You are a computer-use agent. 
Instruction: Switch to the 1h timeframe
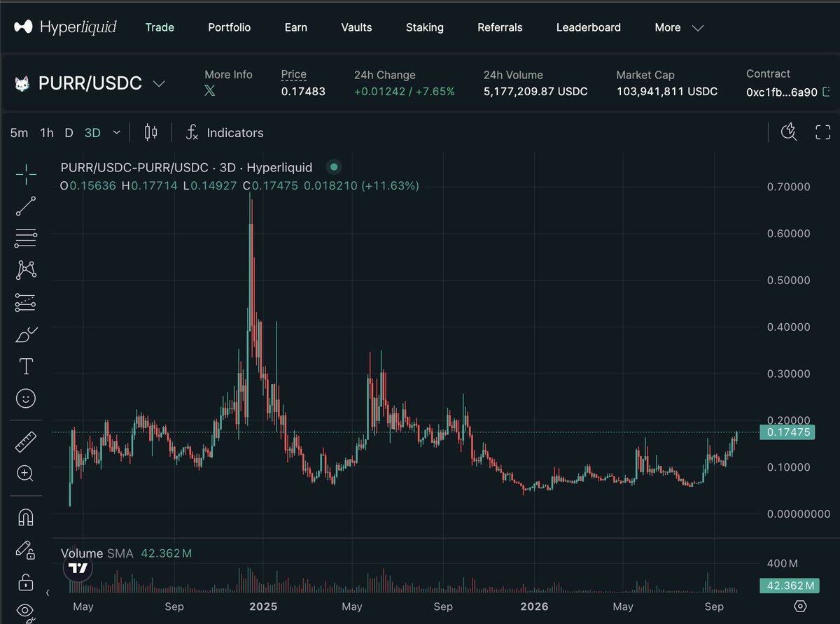pos(47,132)
